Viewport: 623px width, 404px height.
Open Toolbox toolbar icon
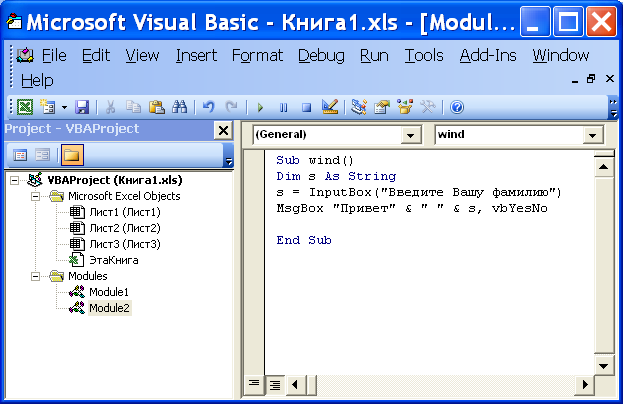point(428,107)
